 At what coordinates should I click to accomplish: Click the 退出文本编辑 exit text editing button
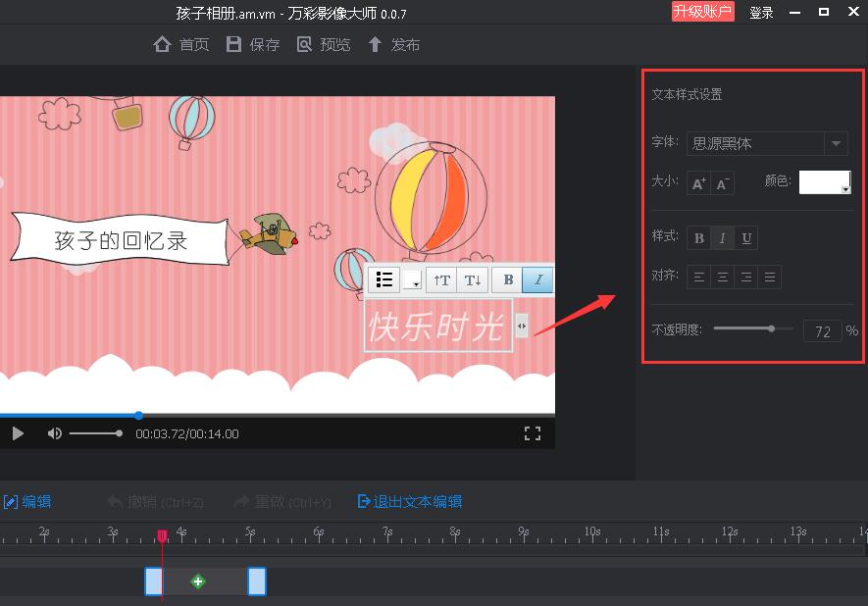tap(409, 501)
